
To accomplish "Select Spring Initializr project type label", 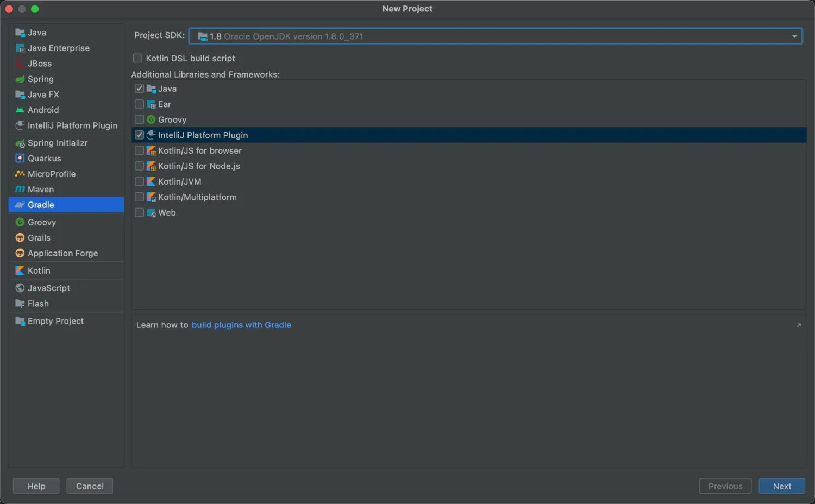I will (x=58, y=143).
